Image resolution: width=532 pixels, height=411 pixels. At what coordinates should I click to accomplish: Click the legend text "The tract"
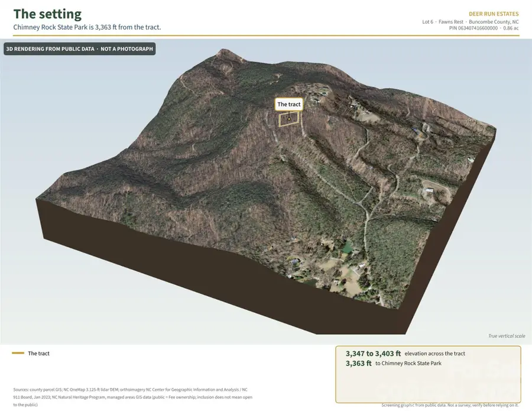38,353
